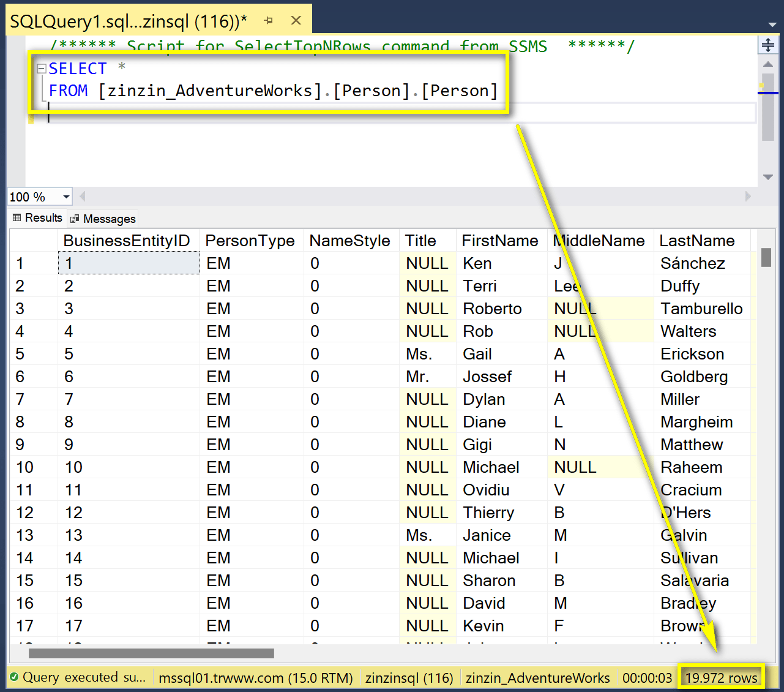The width and height of the screenshot is (784, 692).
Task: Switch to the Messages tab
Action: click(x=103, y=219)
